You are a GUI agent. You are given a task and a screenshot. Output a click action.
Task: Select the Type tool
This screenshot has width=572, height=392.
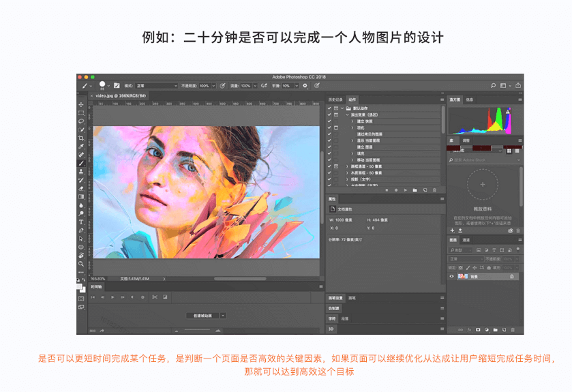pos(81,222)
